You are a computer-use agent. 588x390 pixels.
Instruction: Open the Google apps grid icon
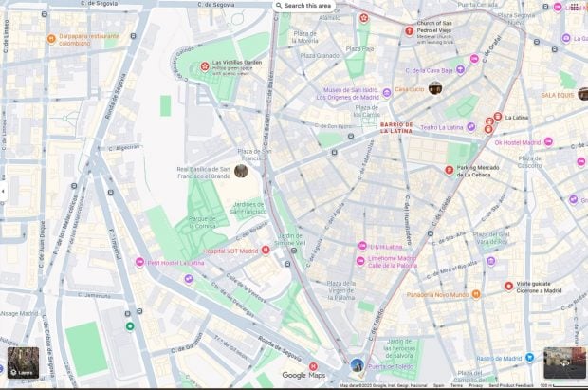click(575, 8)
